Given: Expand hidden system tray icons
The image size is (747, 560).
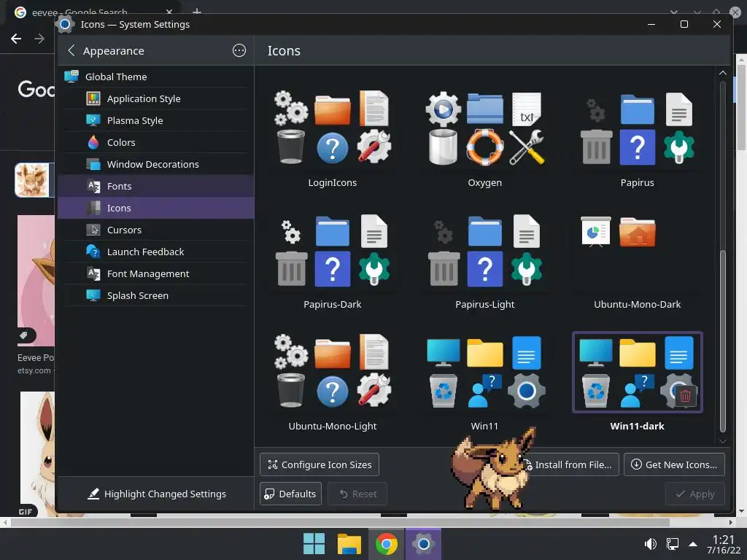Looking at the screenshot, I should click(693, 544).
